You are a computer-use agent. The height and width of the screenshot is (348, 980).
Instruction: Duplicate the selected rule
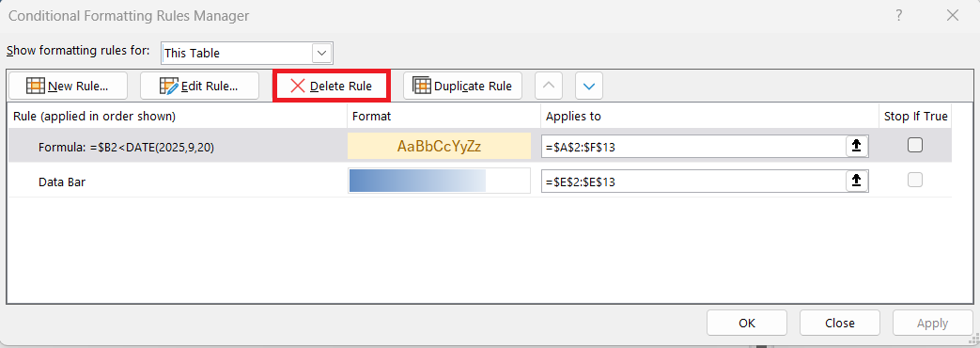(x=463, y=87)
